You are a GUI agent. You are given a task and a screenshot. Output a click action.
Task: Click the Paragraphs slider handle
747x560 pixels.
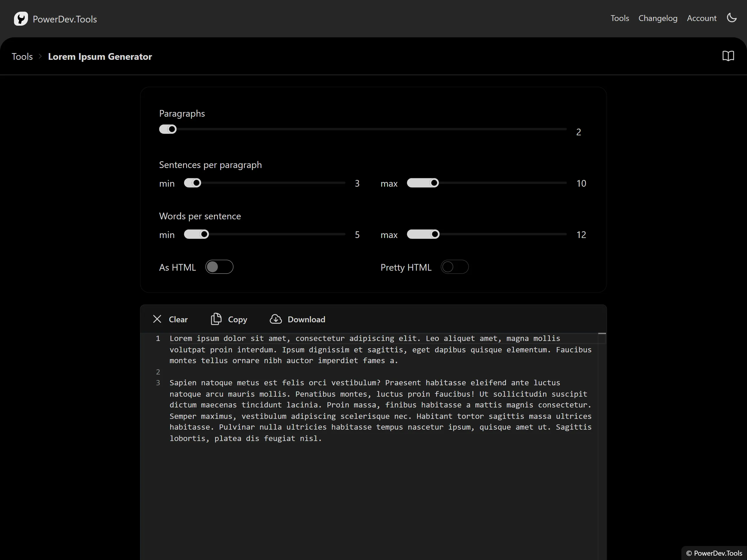172,129
